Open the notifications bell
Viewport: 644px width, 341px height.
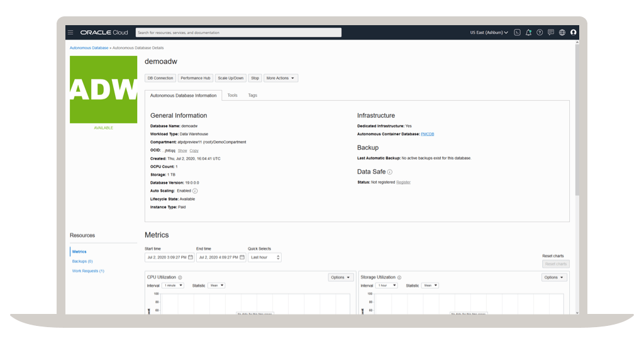click(528, 33)
